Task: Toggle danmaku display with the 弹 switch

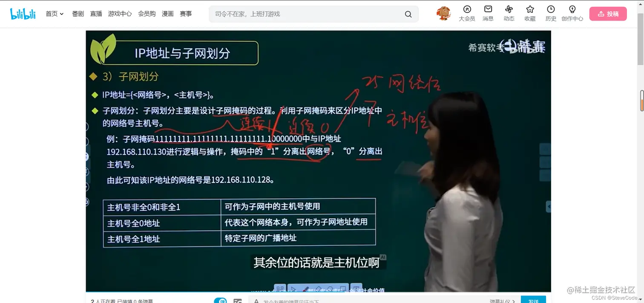Action: pos(221,300)
